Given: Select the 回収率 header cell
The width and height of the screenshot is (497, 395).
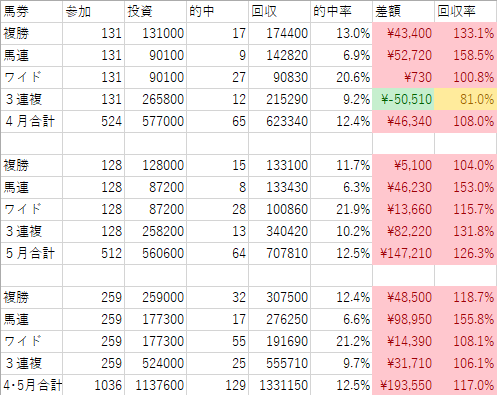Looking at the screenshot, I should pos(466,12).
